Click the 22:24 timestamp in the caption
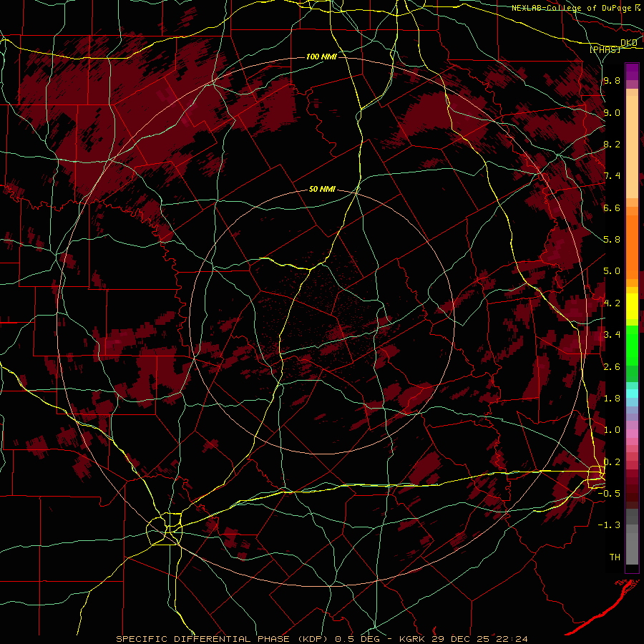The height and width of the screenshot is (644, 644). (x=511, y=639)
